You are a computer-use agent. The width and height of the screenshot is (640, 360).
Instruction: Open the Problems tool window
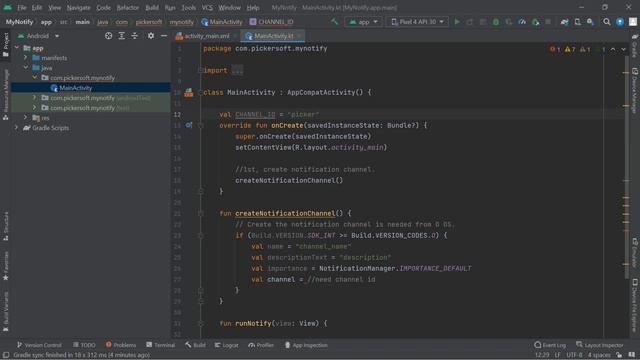(121, 345)
